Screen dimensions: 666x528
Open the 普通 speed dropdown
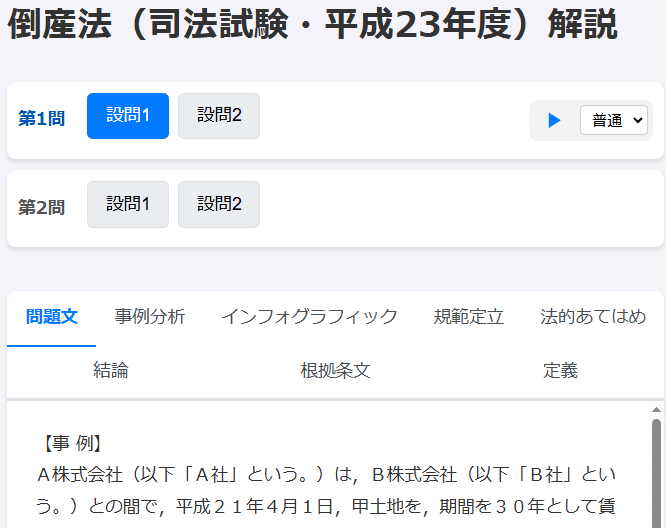614,120
